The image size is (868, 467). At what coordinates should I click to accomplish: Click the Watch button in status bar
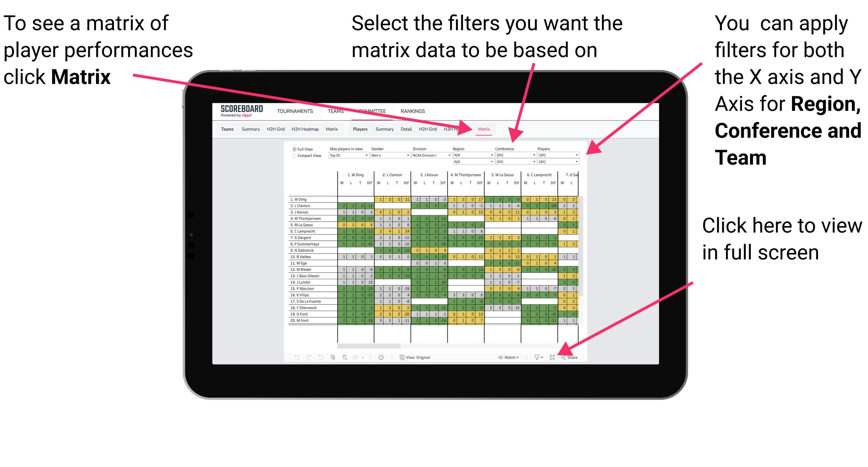pos(506,357)
